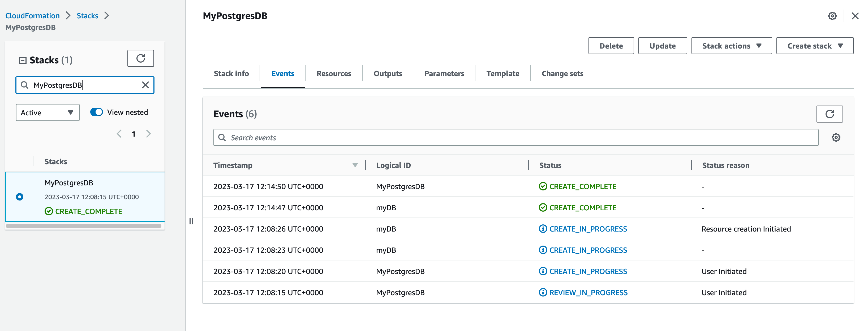Open the Create stack dropdown
Screen dimensions: 868x331
(814, 46)
